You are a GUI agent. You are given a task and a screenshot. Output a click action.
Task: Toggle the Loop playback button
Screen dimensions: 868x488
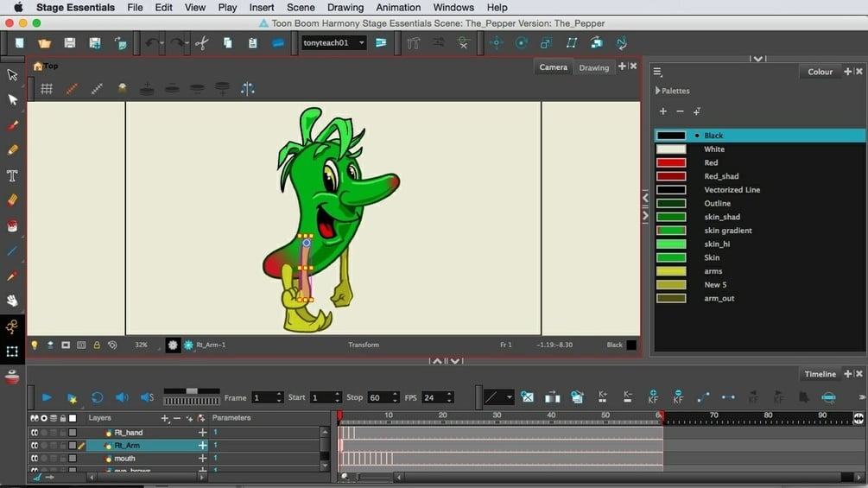tap(97, 397)
